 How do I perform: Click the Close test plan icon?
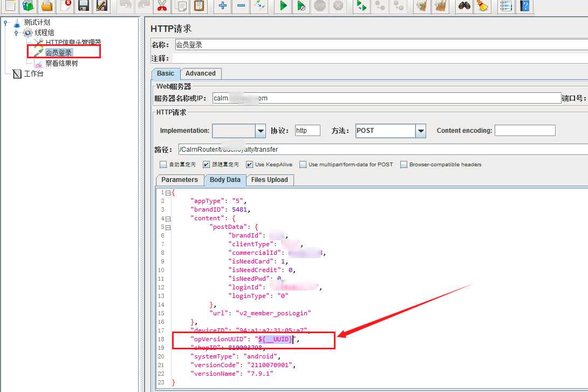66,5
